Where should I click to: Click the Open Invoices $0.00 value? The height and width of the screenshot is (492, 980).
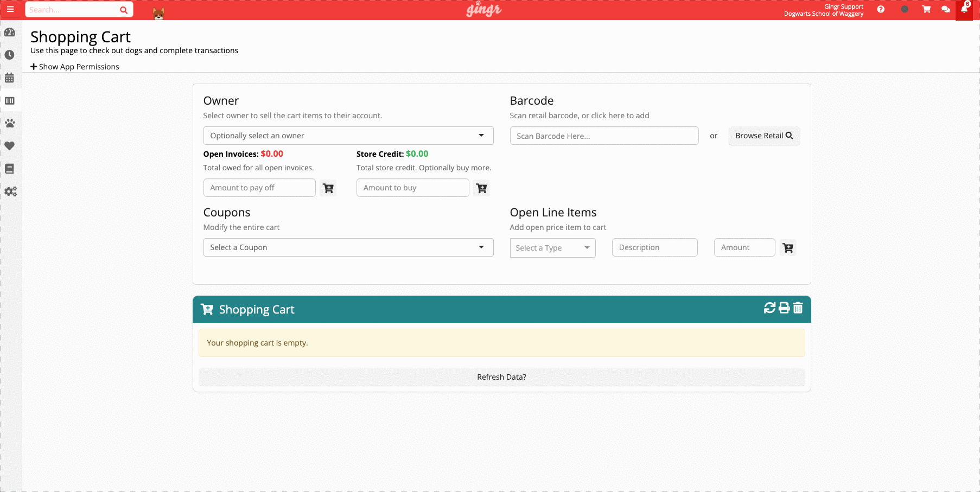(272, 154)
